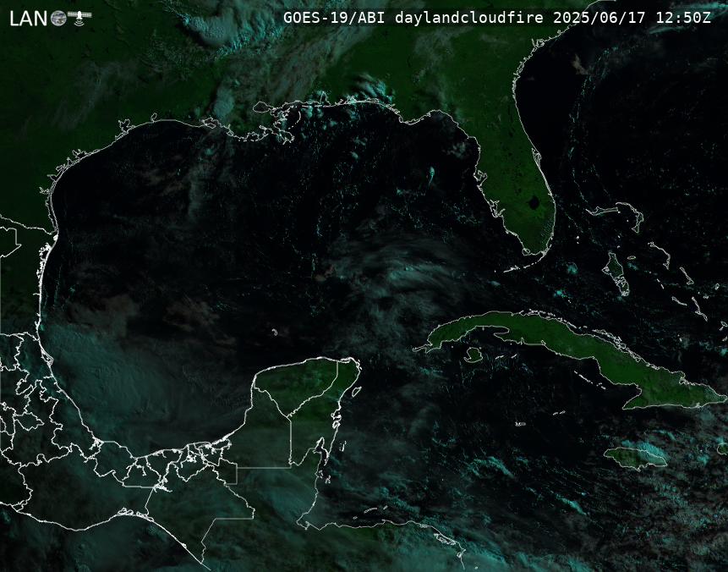Click the "GOES-19/ABI" label text

[334, 18]
